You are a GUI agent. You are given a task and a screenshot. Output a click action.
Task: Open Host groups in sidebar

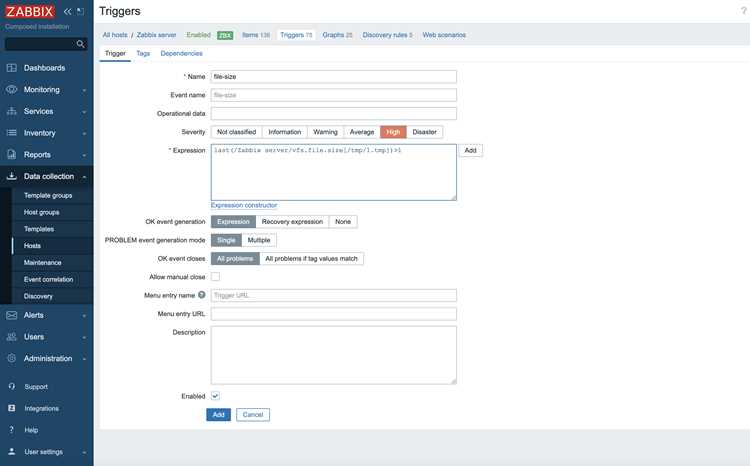(x=42, y=212)
